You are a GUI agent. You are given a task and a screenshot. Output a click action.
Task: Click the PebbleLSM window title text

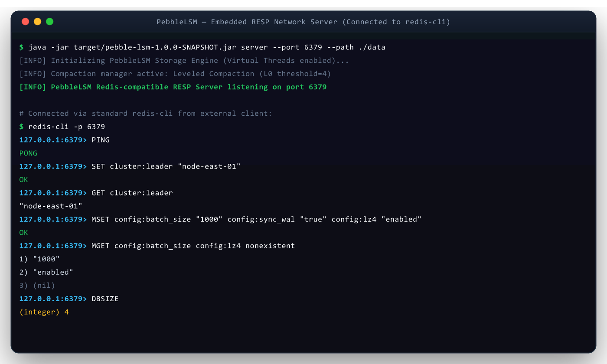[303, 22]
